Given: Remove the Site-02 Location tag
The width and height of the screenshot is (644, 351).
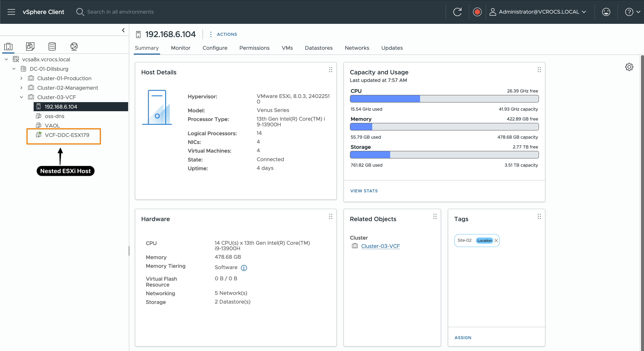Looking at the screenshot, I should tap(496, 240).
